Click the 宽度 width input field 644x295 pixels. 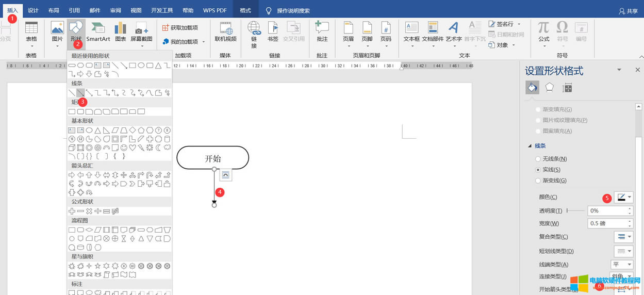coord(606,223)
